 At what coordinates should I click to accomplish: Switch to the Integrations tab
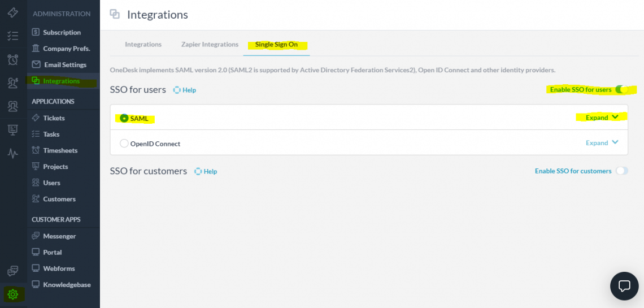[143, 44]
